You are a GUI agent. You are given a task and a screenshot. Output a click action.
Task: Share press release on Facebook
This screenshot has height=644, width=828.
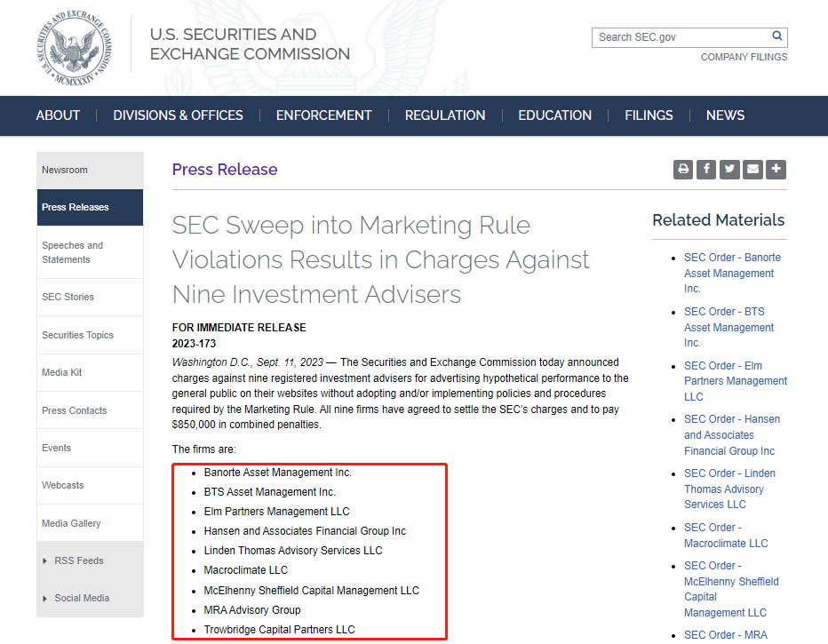pyautogui.click(x=706, y=169)
